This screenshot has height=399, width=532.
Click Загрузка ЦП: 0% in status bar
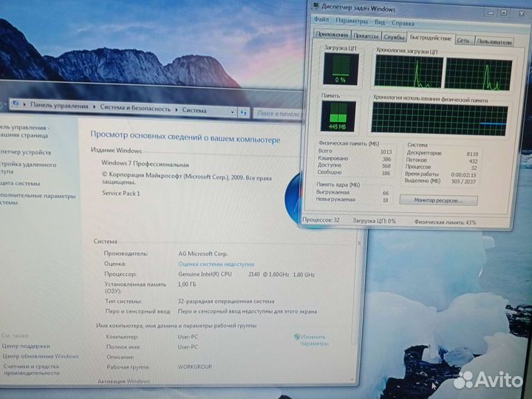[x=374, y=221]
